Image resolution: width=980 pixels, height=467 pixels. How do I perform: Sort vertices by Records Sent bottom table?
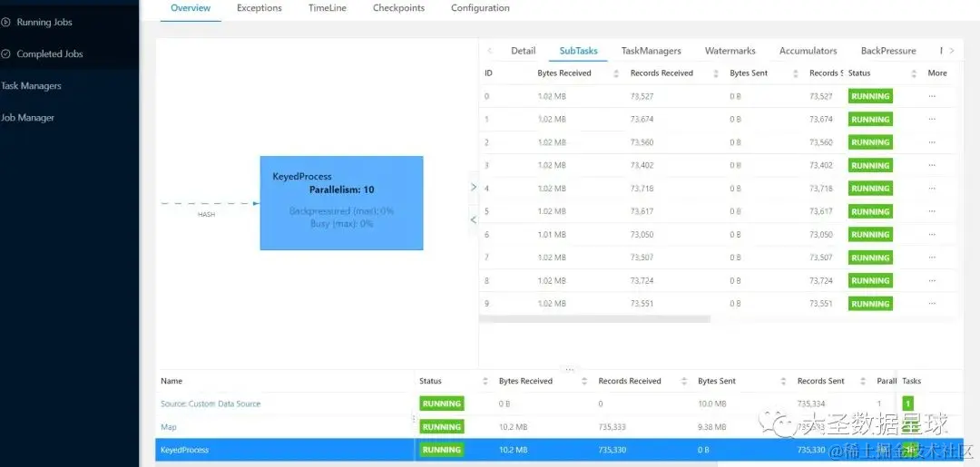point(863,382)
